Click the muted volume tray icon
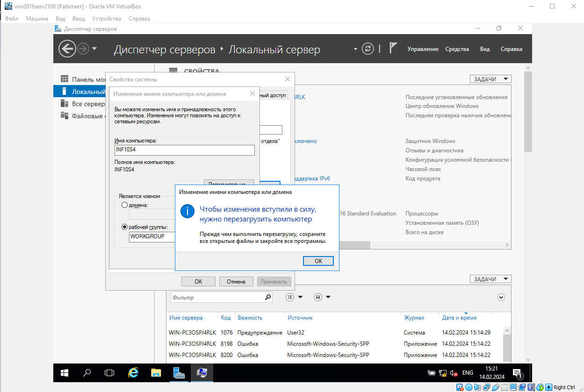Screen dimensions: 584x392 453,373
